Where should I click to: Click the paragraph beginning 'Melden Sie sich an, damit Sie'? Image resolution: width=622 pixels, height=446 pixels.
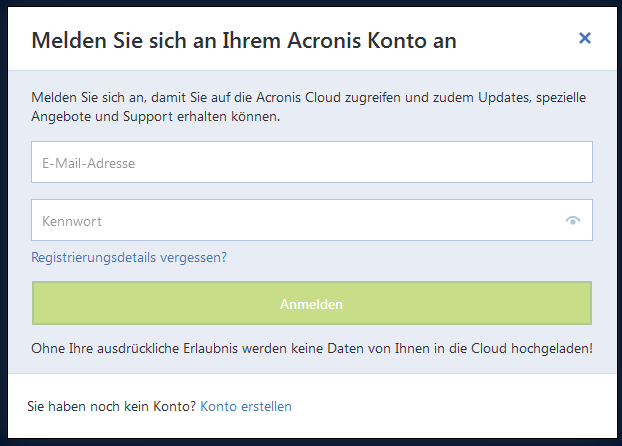[x=309, y=107]
